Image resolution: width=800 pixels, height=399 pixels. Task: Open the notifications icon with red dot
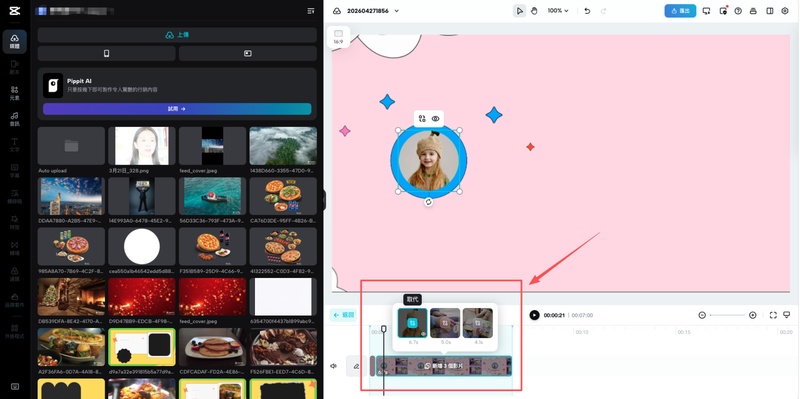(723, 11)
